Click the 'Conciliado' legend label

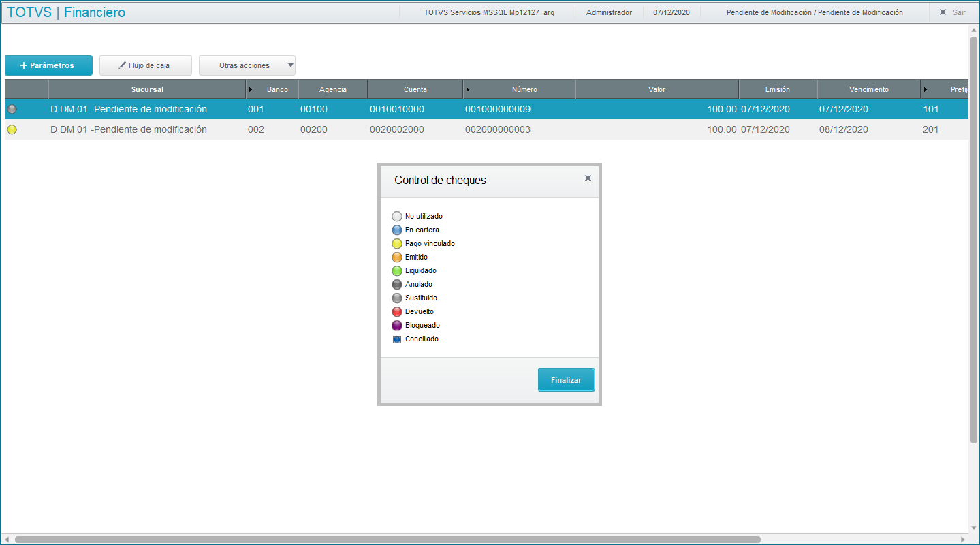[422, 339]
